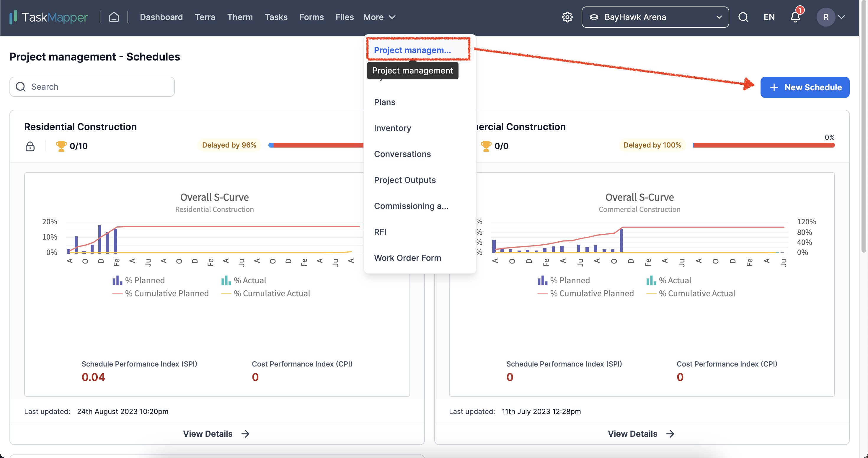The height and width of the screenshot is (458, 868).
Task: Expand the user profile chevron
Action: (841, 17)
